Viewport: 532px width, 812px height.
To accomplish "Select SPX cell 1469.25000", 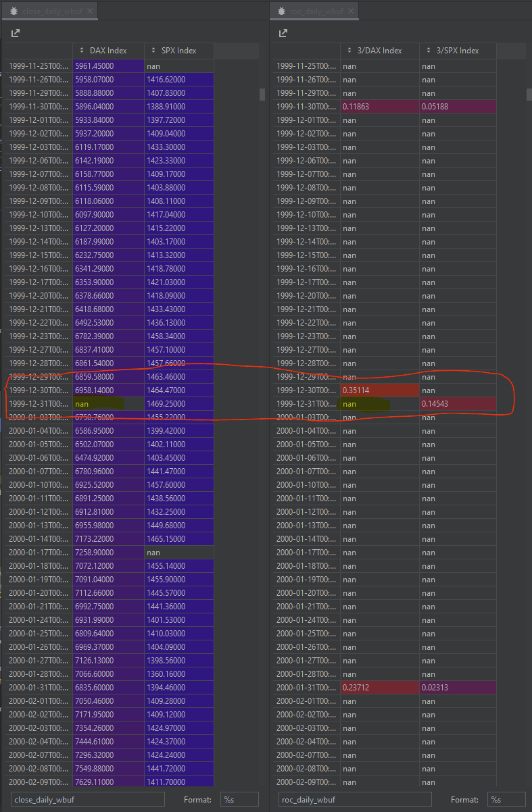I will coord(179,404).
